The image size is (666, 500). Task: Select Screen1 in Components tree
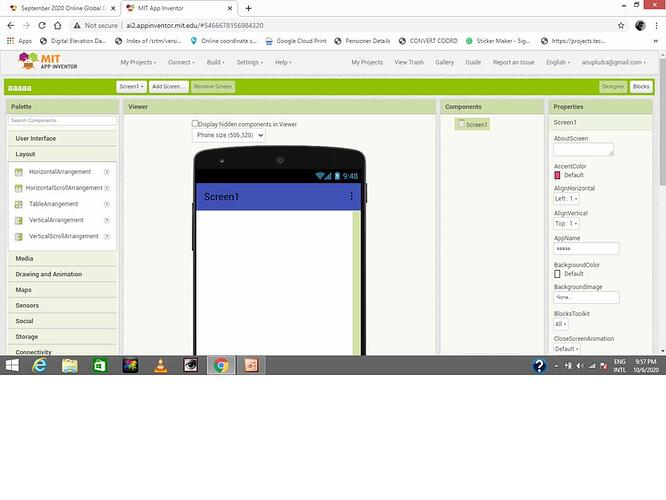[472, 124]
